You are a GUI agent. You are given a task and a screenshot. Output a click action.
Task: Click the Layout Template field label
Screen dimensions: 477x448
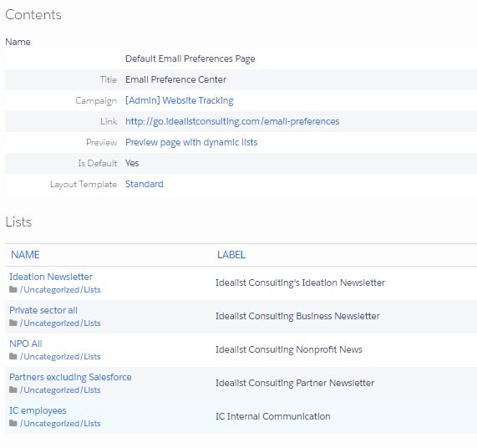pyautogui.click(x=84, y=185)
